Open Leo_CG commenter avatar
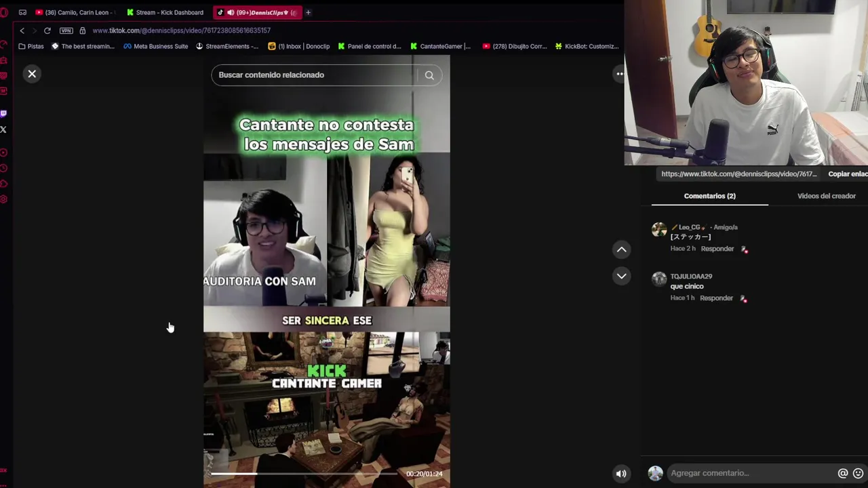Image resolution: width=868 pixels, height=488 pixels. (x=659, y=229)
